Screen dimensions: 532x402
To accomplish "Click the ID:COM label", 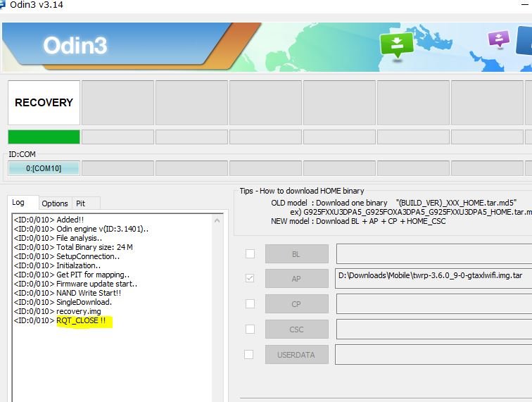I will [x=22, y=154].
